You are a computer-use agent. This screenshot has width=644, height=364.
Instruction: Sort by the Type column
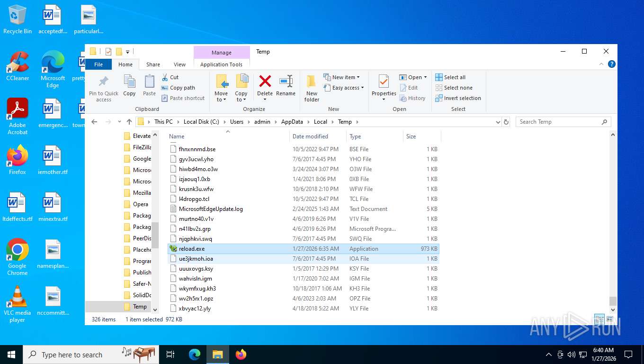375,136
